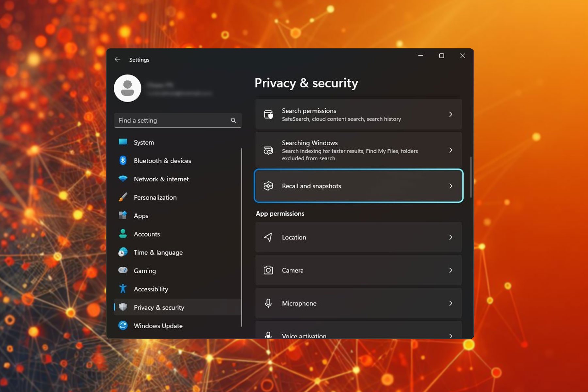Image resolution: width=588 pixels, height=392 pixels.
Task: Click the SafeSearch, cloud content search description
Action: click(341, 119)
